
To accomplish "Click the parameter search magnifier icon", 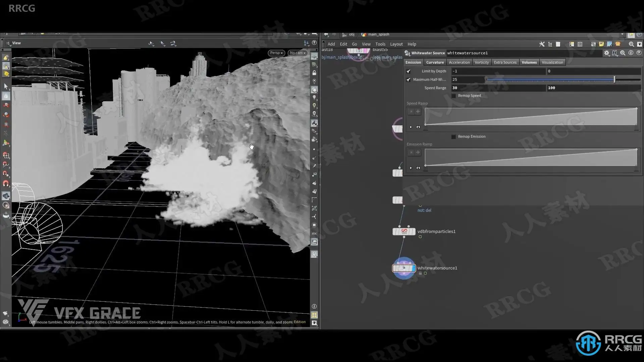I will click(x=623, y=53).
